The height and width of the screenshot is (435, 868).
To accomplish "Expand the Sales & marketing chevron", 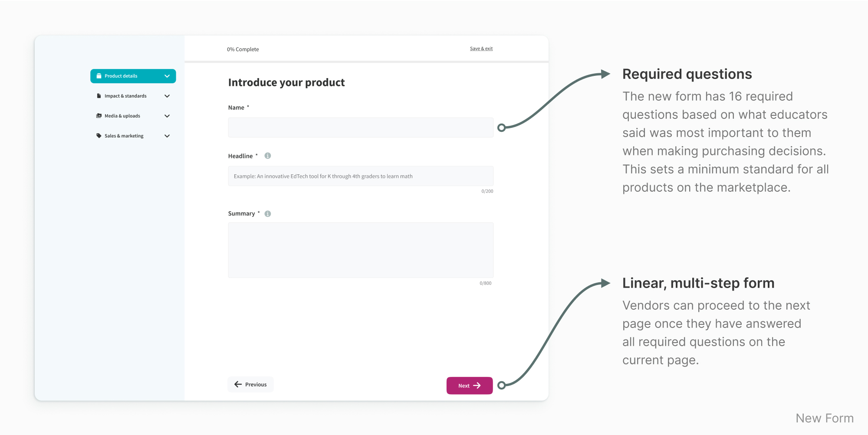I will tap(167, 136).
